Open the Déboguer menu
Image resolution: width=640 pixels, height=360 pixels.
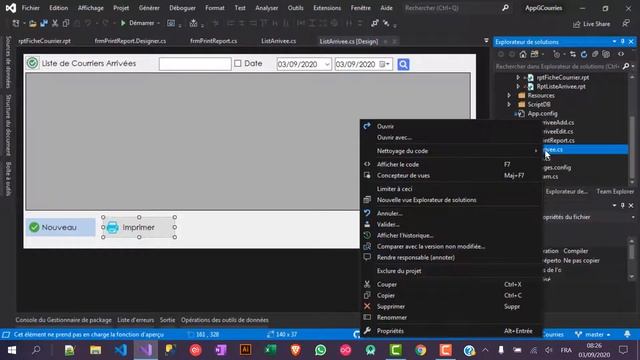182,8
